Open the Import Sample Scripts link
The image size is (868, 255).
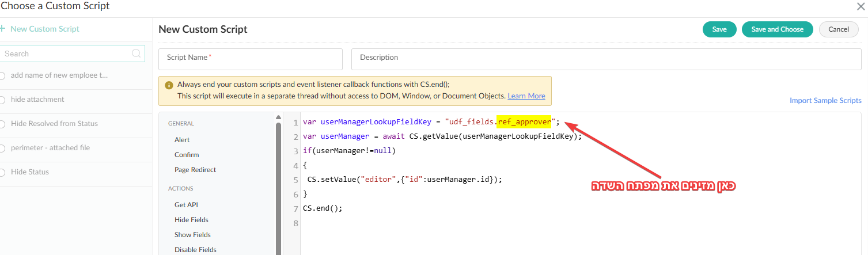(825, 101)
